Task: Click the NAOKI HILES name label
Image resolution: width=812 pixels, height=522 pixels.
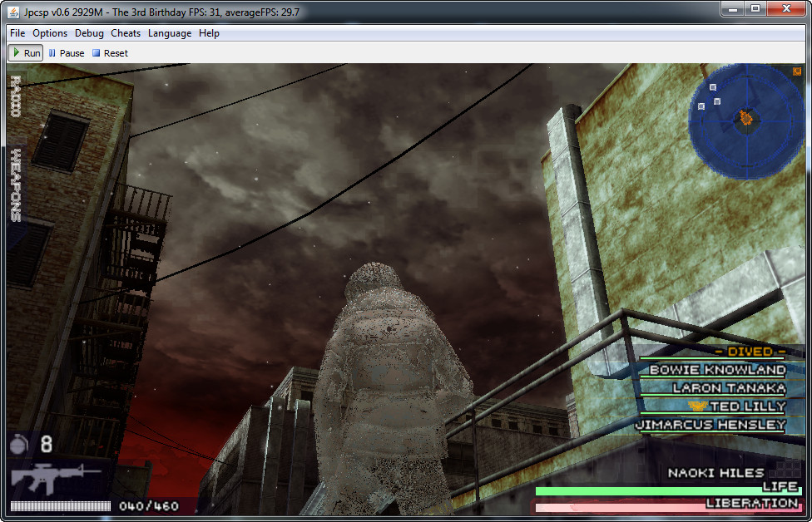Action: (x=715, y=473)
